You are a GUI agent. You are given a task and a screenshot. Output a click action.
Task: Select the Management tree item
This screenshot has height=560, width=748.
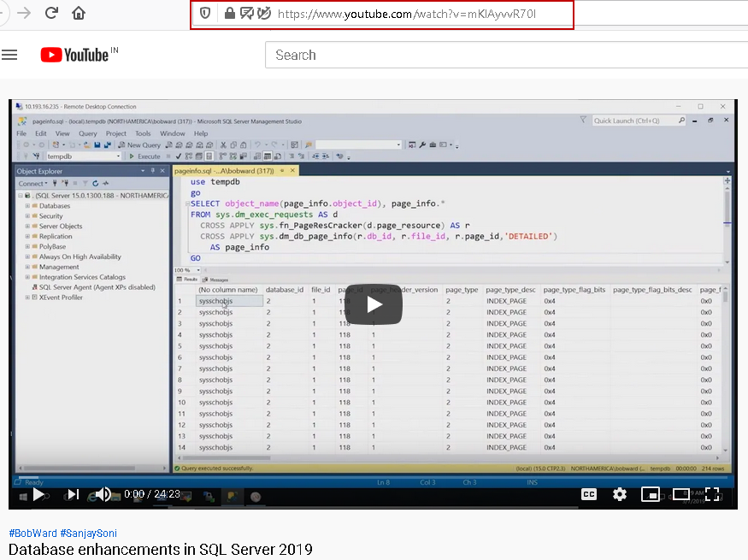click(x=59, y=267)
